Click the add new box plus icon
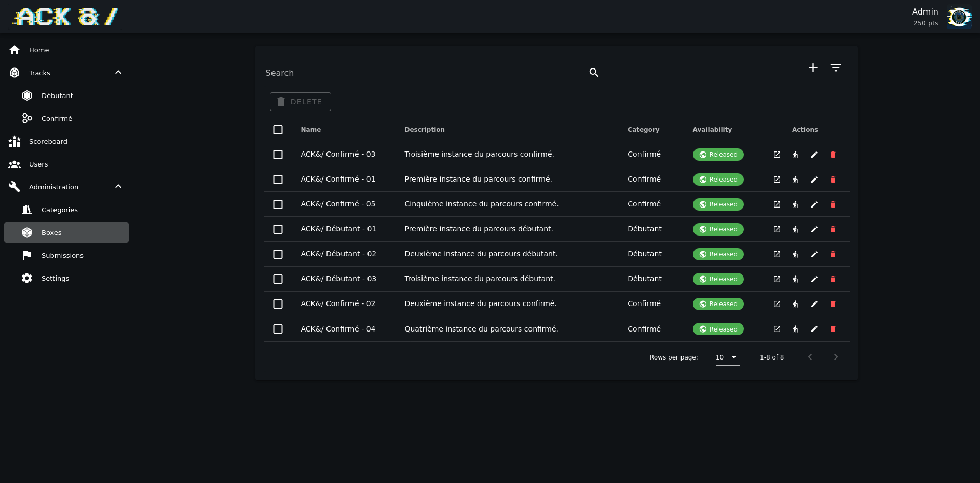980x483 pixels. [813, 68]
